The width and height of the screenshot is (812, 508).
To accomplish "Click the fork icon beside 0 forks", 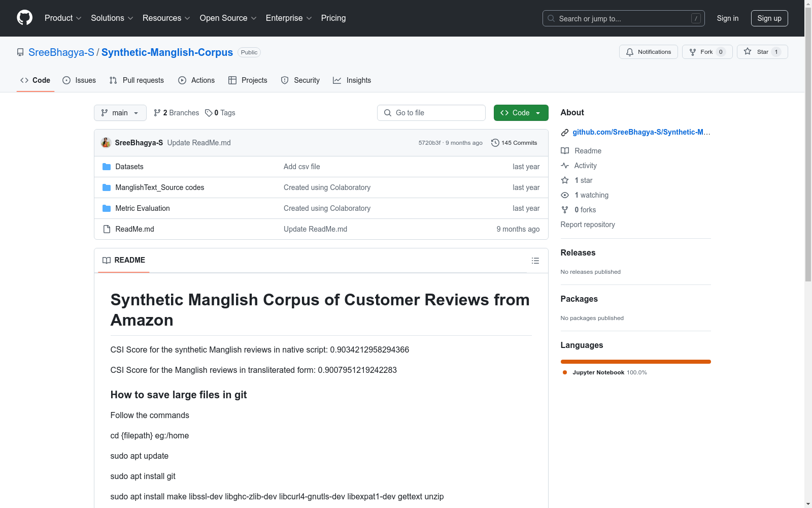I will [x=565, y=210].
